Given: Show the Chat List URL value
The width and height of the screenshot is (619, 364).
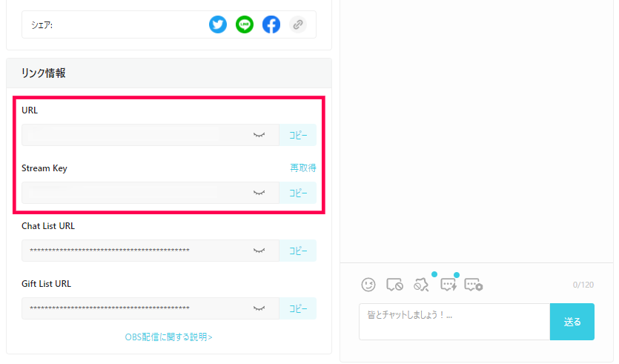Looking at the screenshot, I should click(x=259, y=251).
